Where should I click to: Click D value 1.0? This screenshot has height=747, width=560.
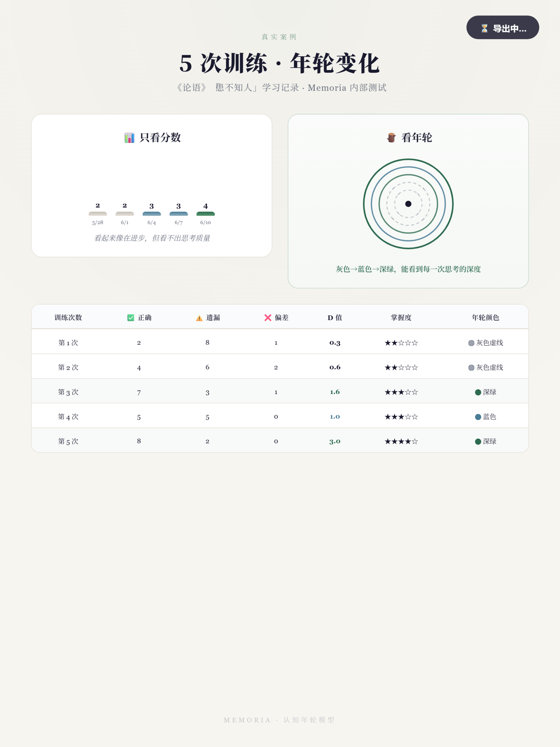coord(335,417)
